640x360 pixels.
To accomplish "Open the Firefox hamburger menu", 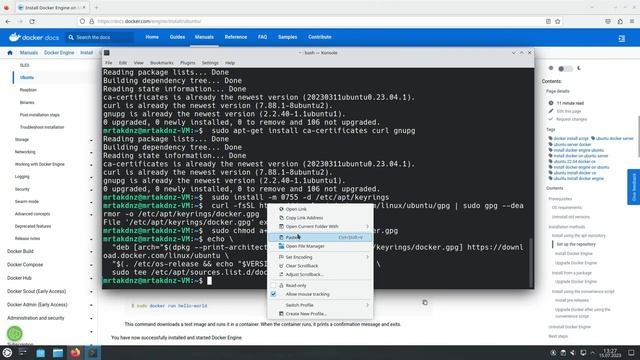I will point(632,21).
